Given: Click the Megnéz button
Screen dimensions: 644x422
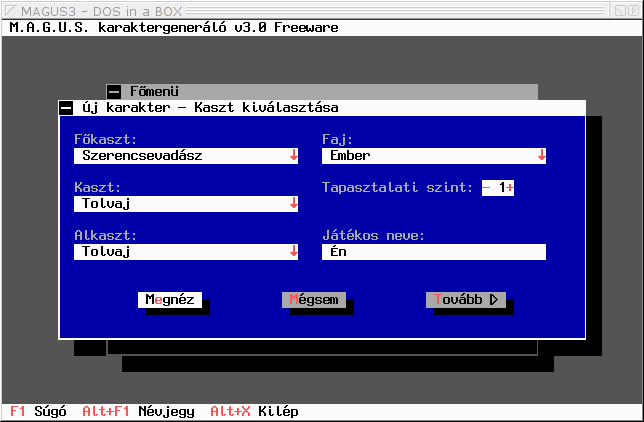Looking at the screenshot, I should [x=170, y=300].
